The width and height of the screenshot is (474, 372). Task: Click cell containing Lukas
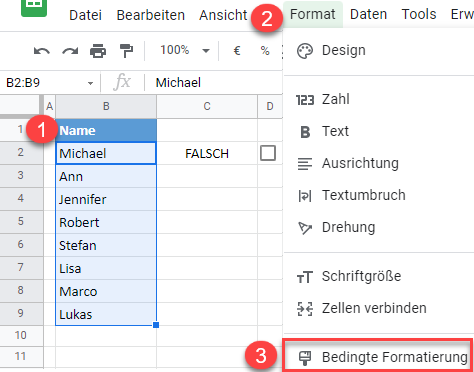[106, 314]
